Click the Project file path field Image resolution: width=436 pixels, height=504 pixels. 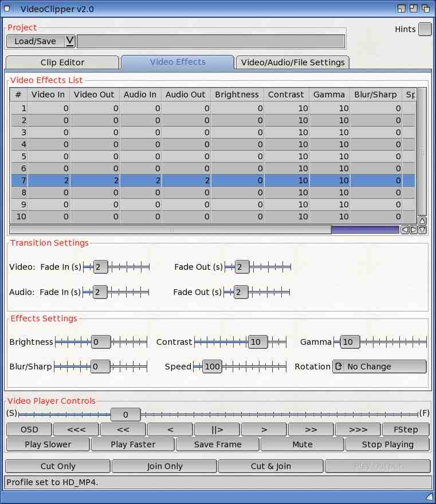(211, 41)
